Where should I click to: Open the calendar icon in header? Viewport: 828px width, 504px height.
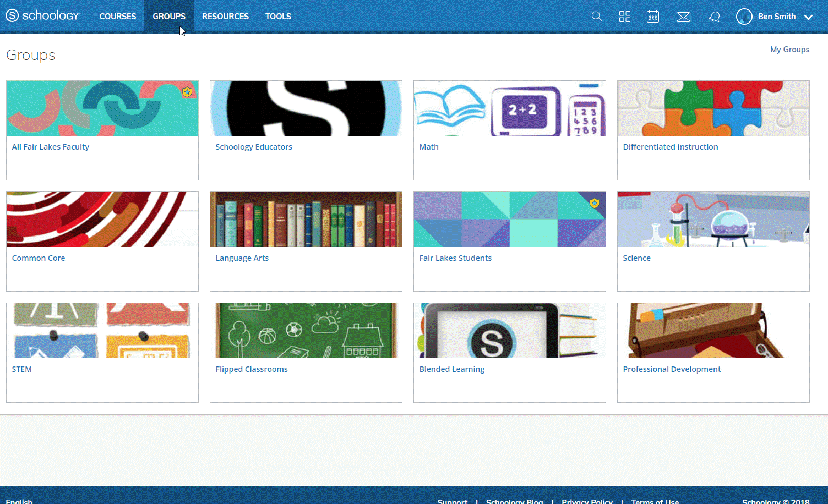(x=653, y=17)
